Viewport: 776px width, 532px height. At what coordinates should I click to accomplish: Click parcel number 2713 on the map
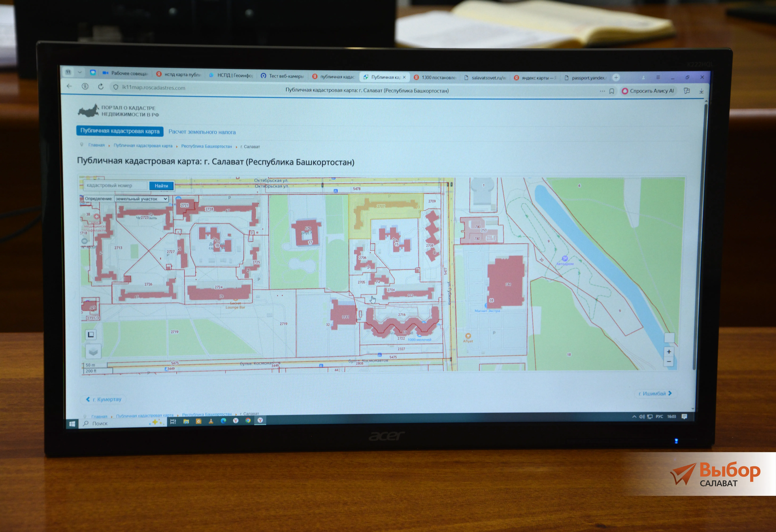click(x=118, y=248)
